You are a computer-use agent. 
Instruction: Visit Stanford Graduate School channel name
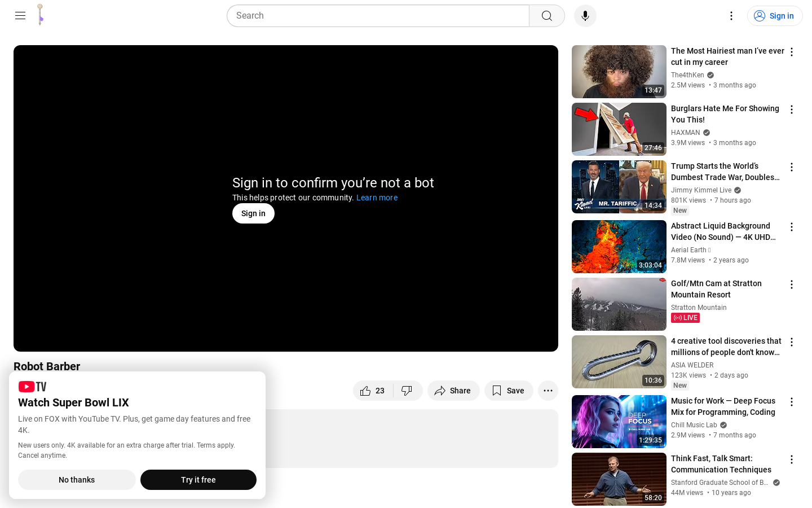click(x=720, y=483)
